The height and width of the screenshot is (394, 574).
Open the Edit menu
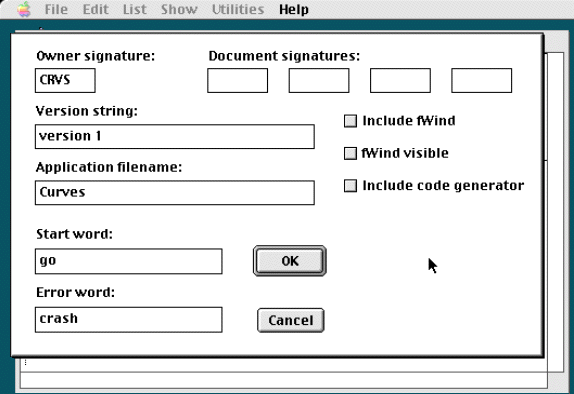(x=96, y=9)
